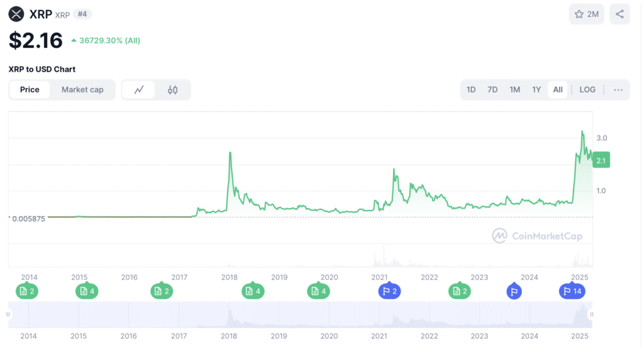This screenshot has width=644, height=347.
Task: Set chart range to 7D
Action: point(492,89)
